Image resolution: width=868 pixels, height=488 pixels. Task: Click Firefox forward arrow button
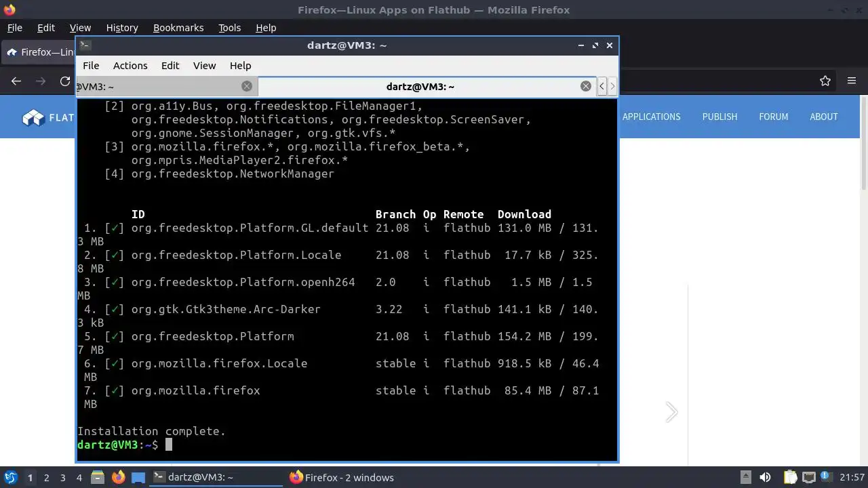(x=41, y=81)
